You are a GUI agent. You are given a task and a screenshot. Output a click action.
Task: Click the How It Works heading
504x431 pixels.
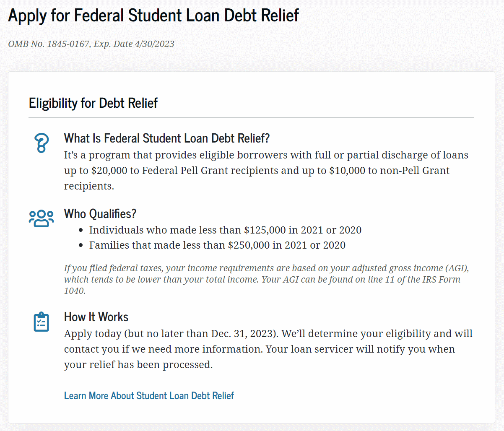[x=96, y=317]
